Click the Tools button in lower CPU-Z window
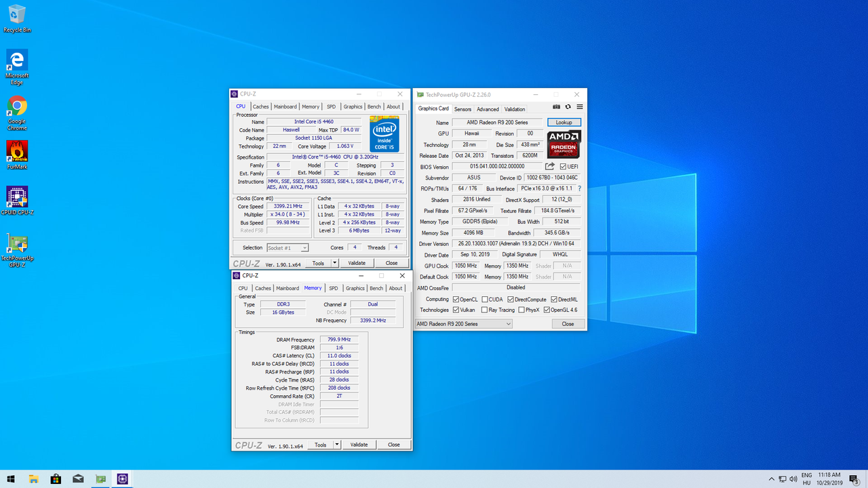This screenshot has height=488, width=868. tap(320, 445)
